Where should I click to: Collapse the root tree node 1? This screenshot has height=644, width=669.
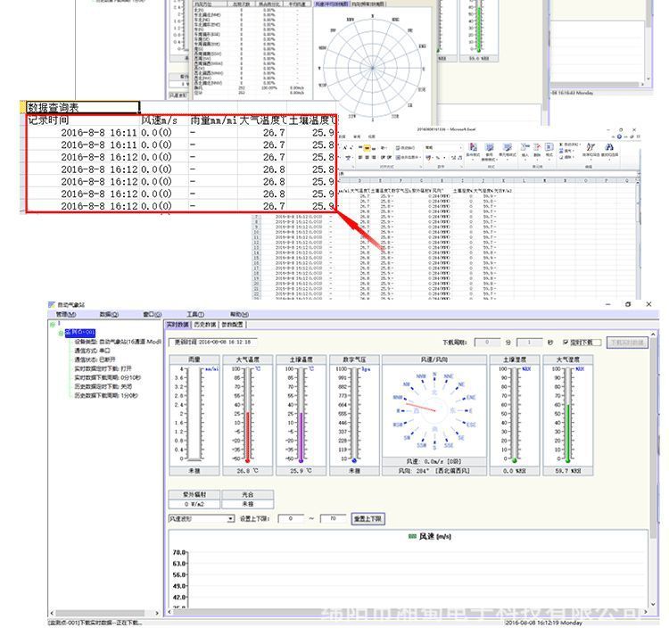[x=51, y=324]
